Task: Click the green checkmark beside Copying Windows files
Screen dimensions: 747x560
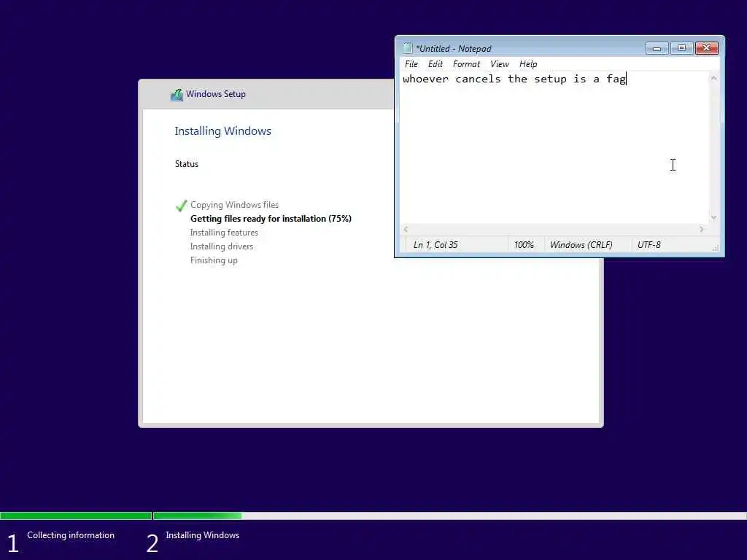Action: click(x=181, y=205)
